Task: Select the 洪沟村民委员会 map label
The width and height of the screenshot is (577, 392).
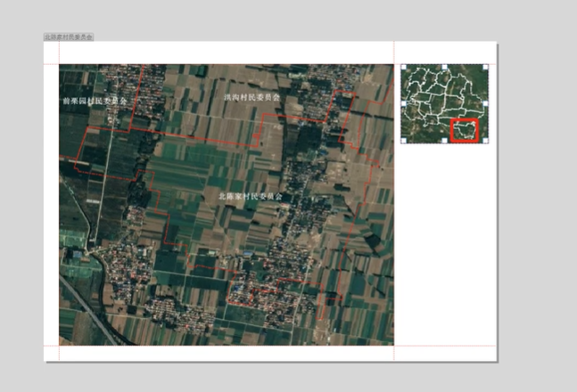Action: (251, 97)
